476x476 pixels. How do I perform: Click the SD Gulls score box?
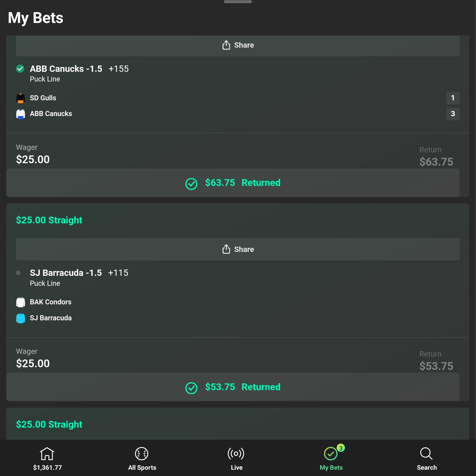click(453, 98)
